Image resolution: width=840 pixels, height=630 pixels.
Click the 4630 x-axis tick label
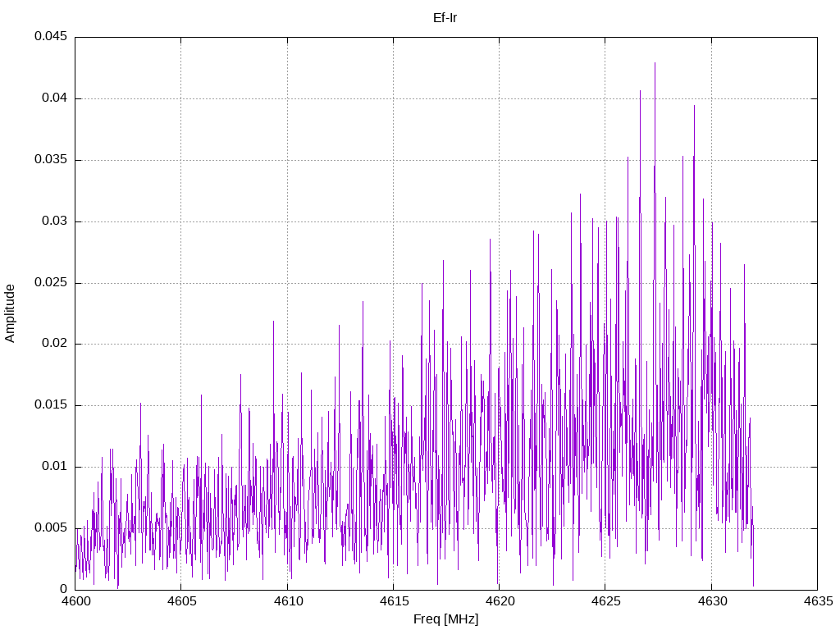coord(713,601)
